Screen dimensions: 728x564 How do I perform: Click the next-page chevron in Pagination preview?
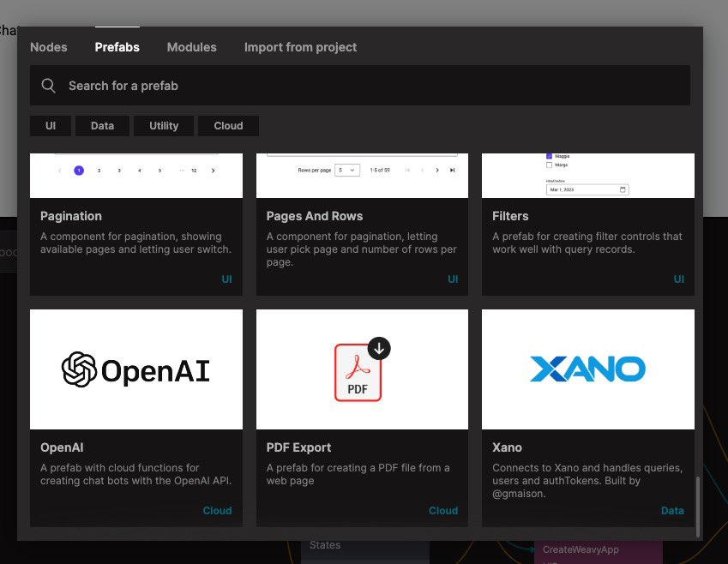[213, 171]
